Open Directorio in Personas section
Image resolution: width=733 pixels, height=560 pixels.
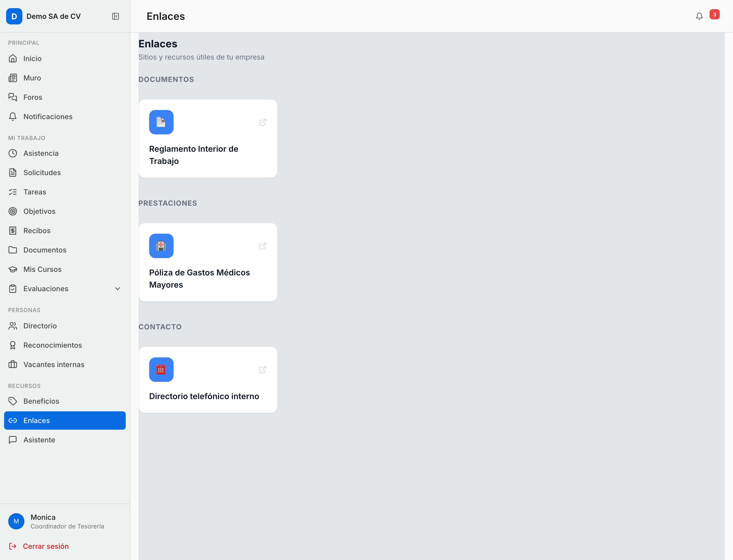pyautogui.click(x=65, y=326)
